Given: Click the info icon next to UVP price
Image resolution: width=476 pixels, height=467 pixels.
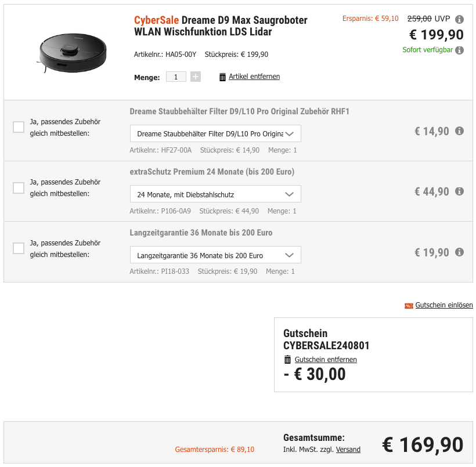Looking at the screenshot, I should coord(459,19).
